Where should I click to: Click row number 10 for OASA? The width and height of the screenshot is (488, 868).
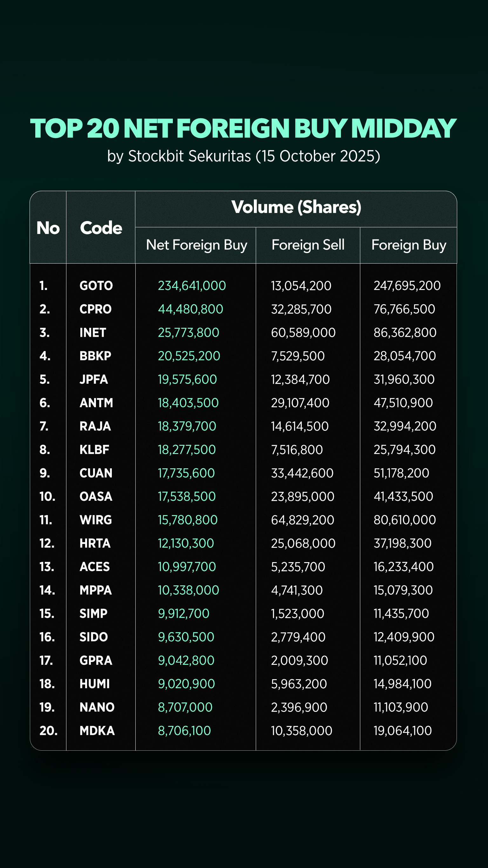click(x=47, y=497)
